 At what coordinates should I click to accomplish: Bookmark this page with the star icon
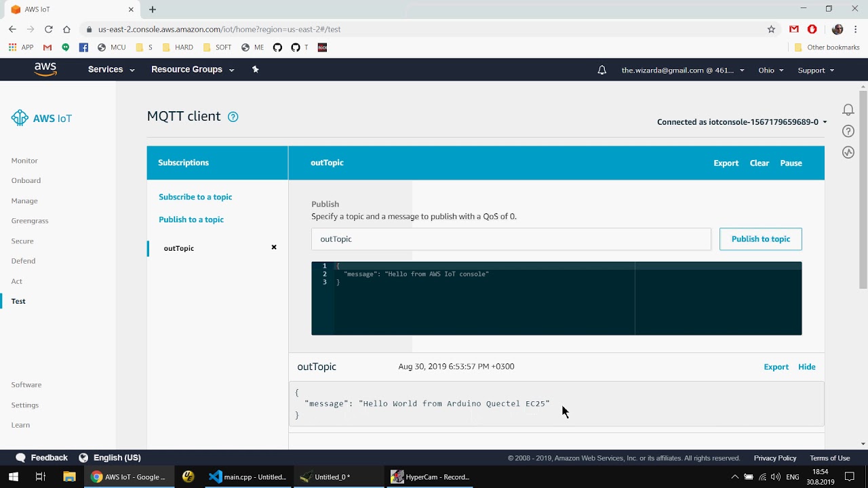pos(771,29)
